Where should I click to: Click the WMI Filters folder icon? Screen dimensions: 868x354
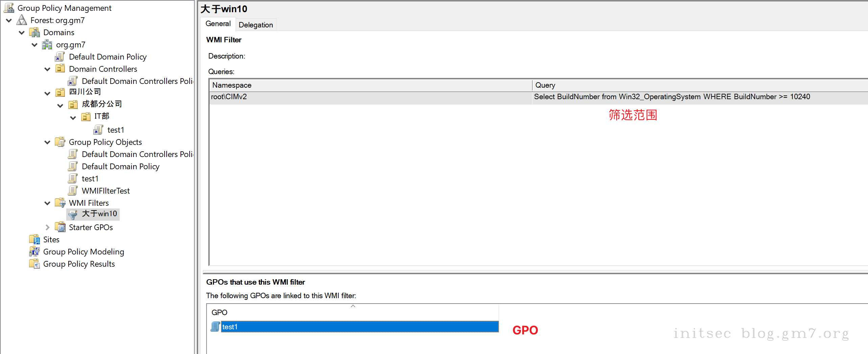60,203
